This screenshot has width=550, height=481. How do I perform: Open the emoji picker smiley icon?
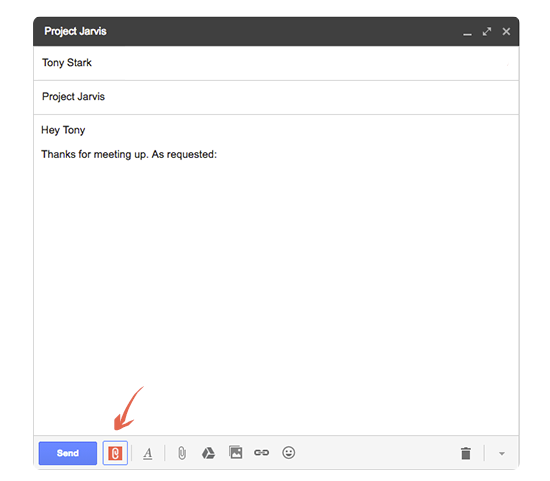click(288, 453)
